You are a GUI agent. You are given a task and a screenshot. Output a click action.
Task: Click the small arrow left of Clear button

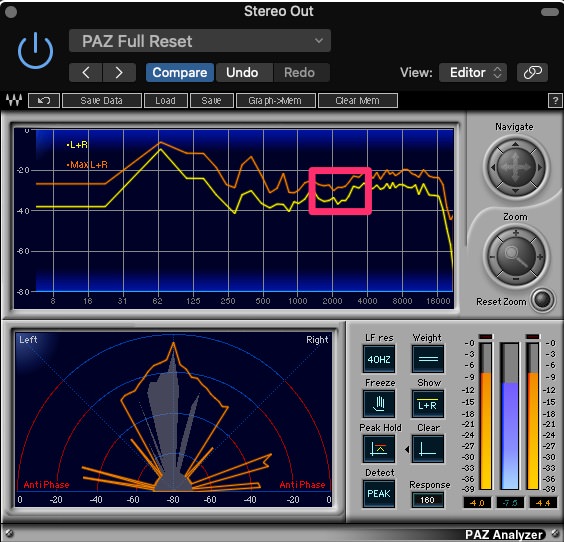click(x=407, y=449)
